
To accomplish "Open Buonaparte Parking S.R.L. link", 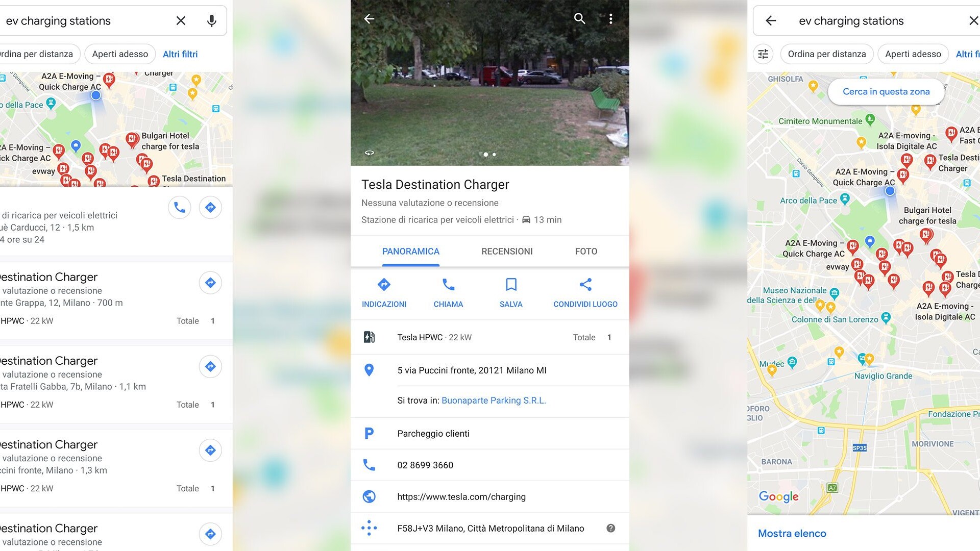I will coord(494,400).
